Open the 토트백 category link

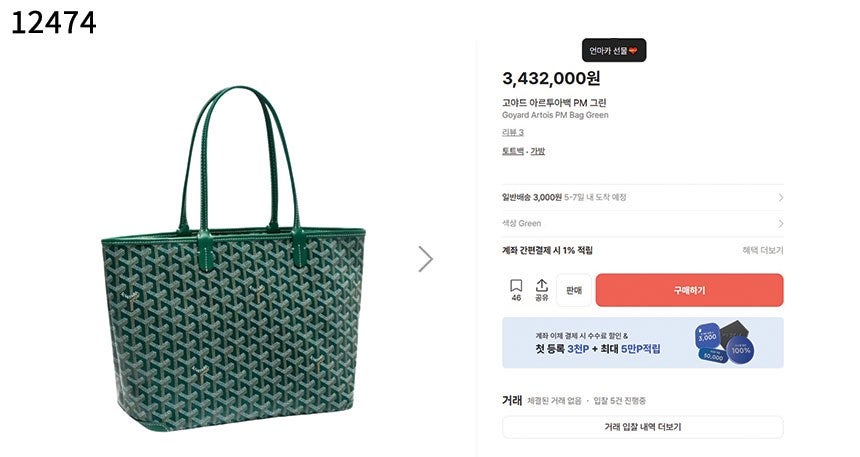512,151
